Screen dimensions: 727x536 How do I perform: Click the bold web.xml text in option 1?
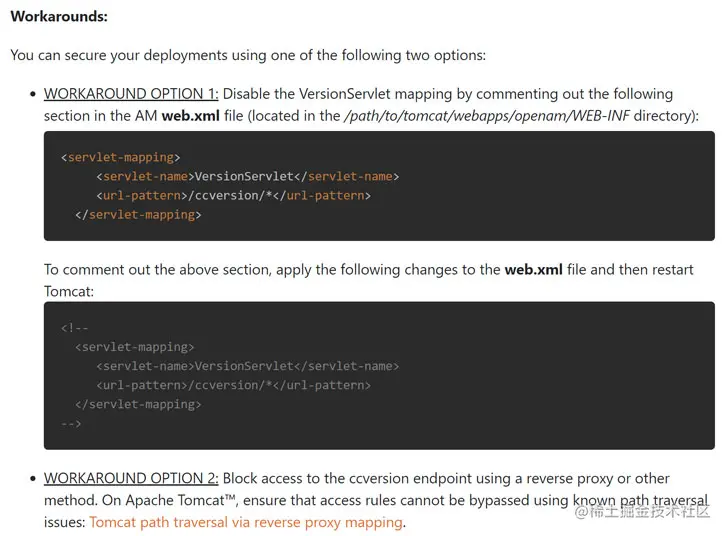tap(191, 115)
